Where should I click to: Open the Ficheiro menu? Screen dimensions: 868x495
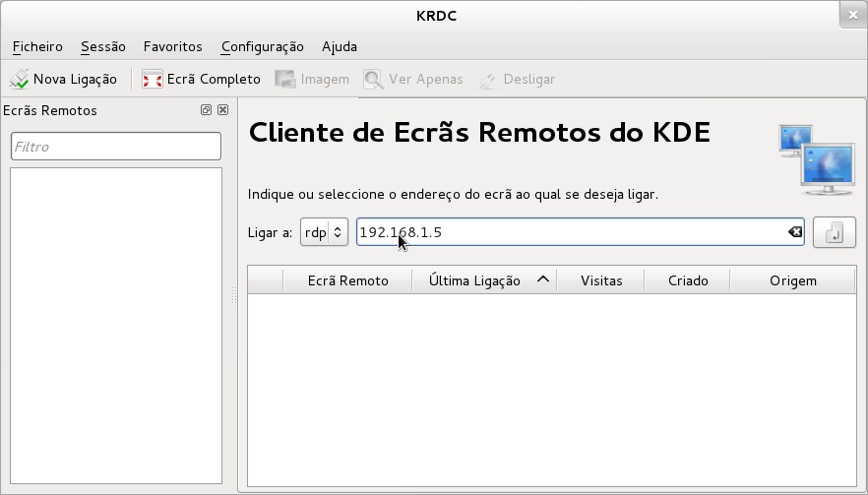[x=37, y=46]
